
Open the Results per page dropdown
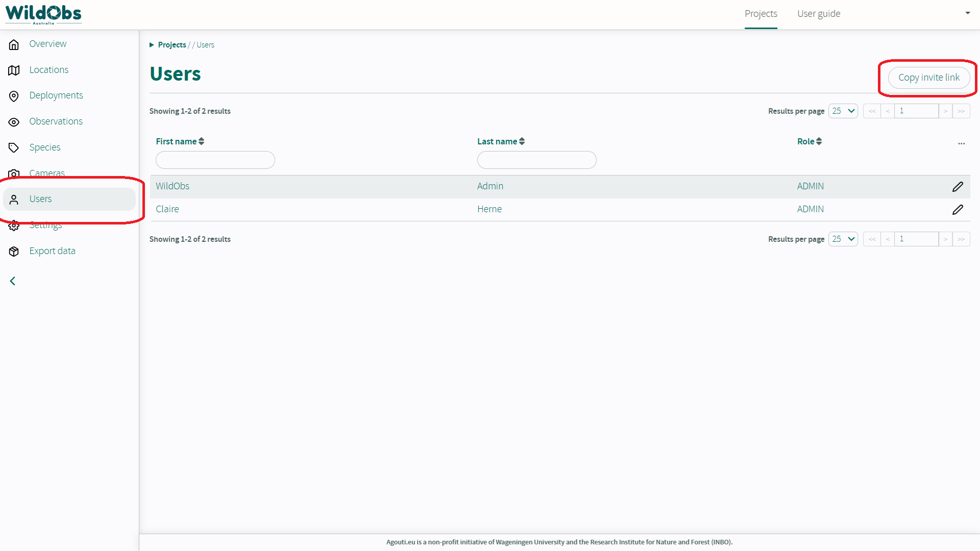(x=843, y=111)
